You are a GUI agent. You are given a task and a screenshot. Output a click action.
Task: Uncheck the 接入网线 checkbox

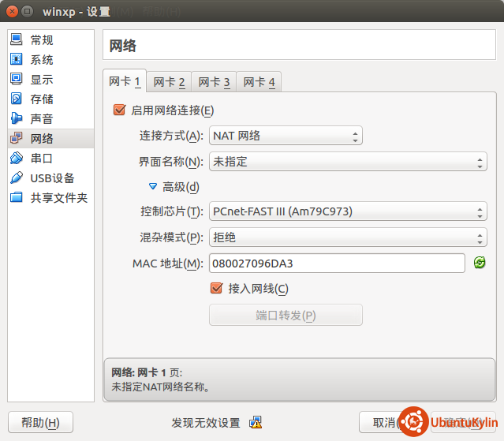click(x=217, y=289)
